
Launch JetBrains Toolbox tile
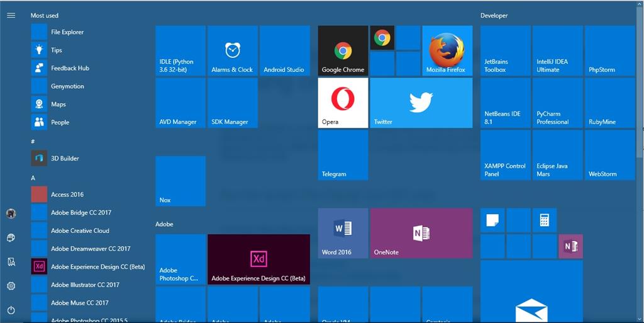click(x=506, y=51)
